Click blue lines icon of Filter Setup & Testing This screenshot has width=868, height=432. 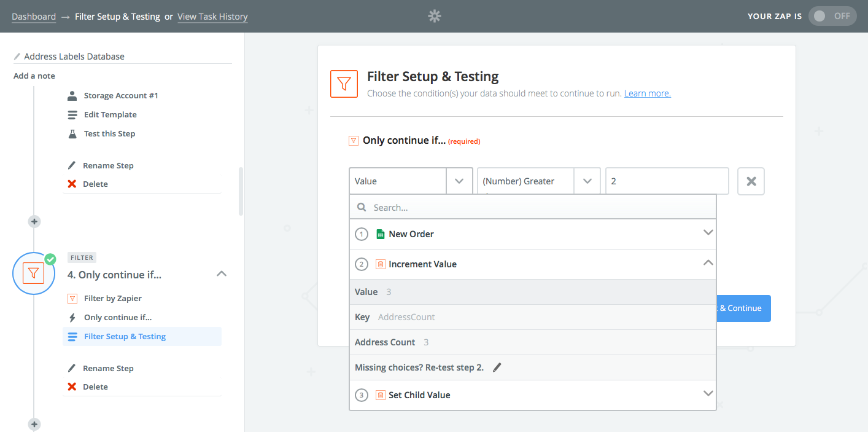72,337
